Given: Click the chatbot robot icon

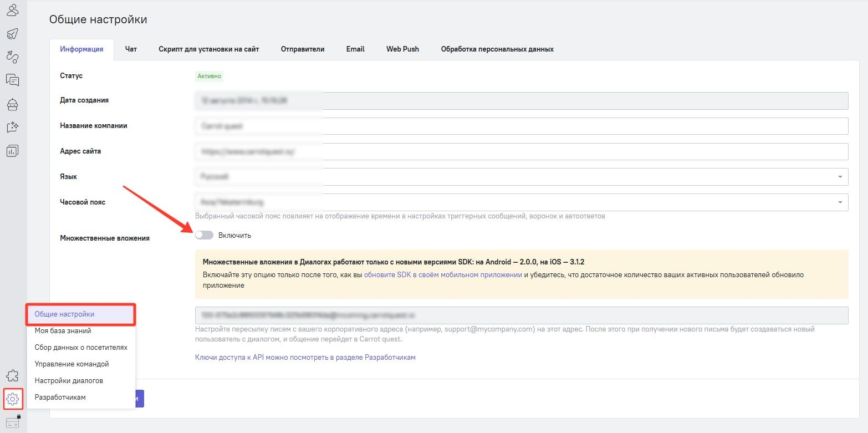Looking at the screenshot, I should pos(12,104).
